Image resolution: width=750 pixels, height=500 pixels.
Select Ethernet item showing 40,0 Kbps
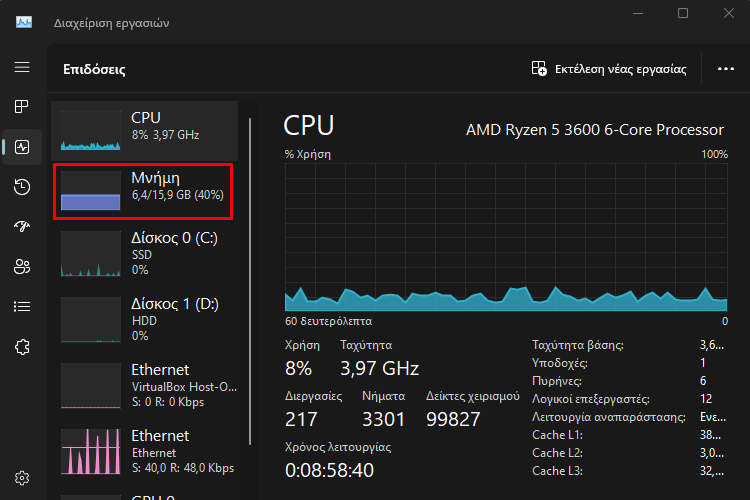pos(144,452)
